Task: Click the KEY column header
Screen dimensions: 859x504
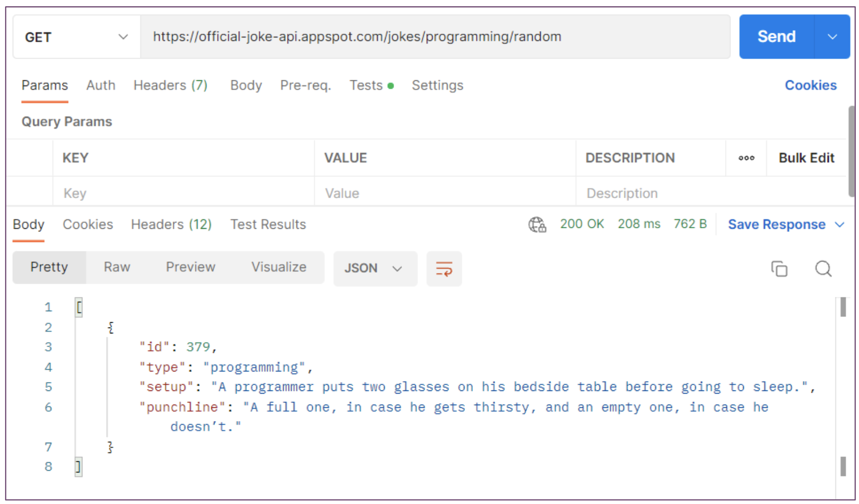Action: coord(76,158)
